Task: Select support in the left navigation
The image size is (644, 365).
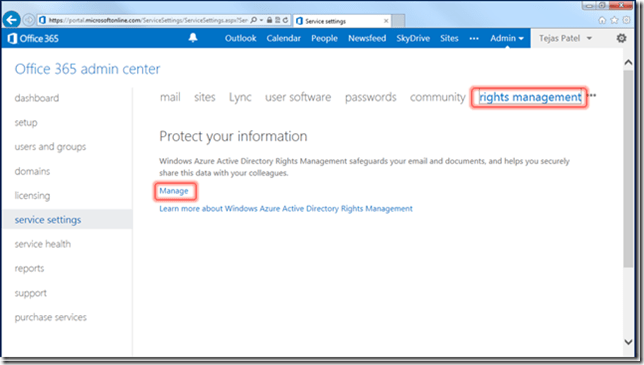Action: [31, 293]
